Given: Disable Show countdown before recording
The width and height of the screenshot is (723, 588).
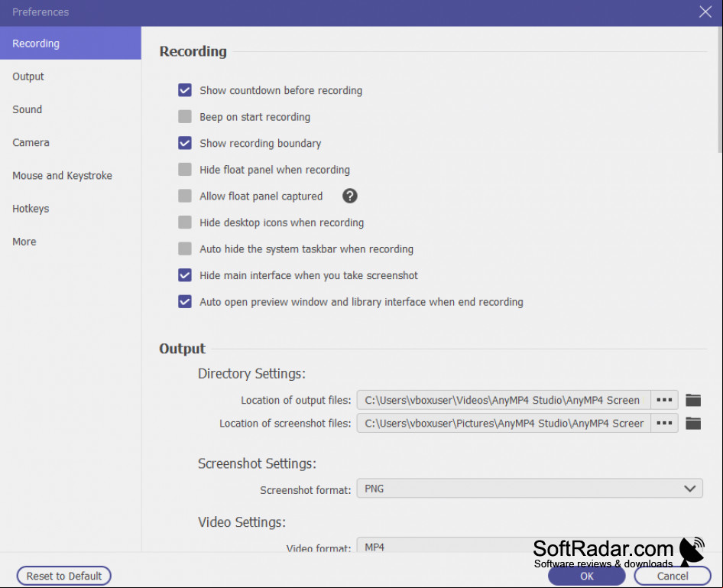Looking at the screenshot, I should pyautogui.click(x=185, y=90).
